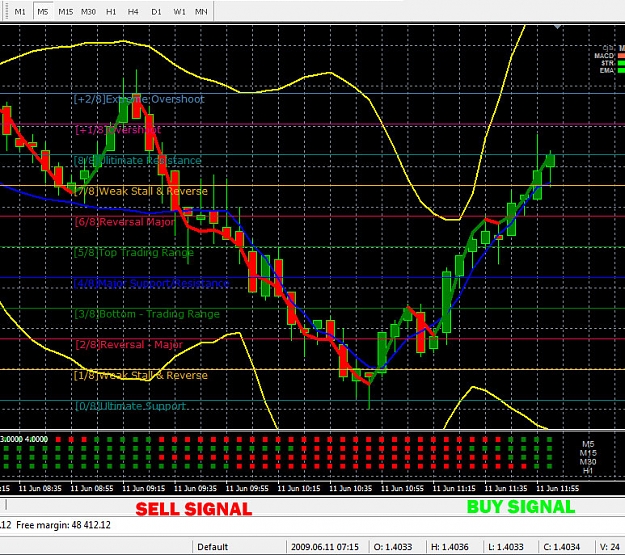
Task: Click the [1/8] Weak Stall & Reverse label
Action: click(x=141, y=375)
